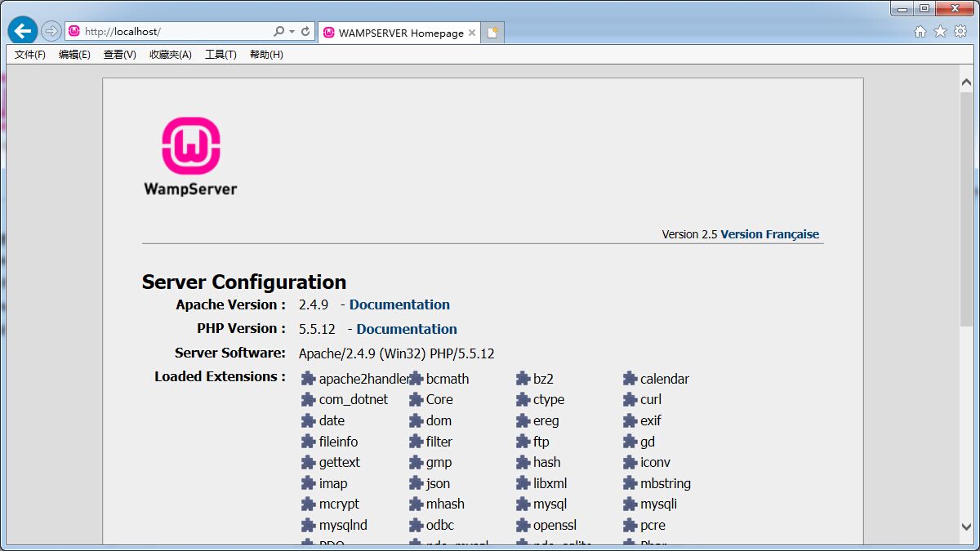Click the com_dotnet extension puzzle icon
980x551 pixels.
tap(308, 400)
